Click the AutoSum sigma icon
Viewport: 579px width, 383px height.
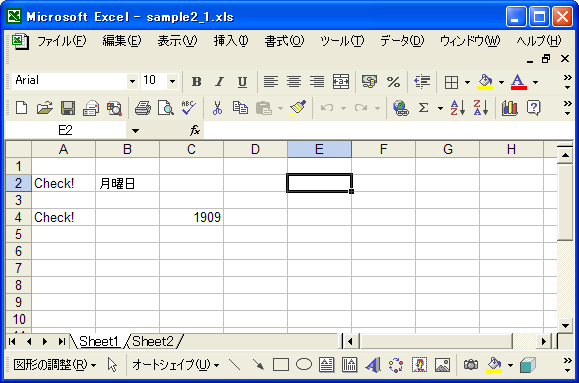click(x=424, y=108)
